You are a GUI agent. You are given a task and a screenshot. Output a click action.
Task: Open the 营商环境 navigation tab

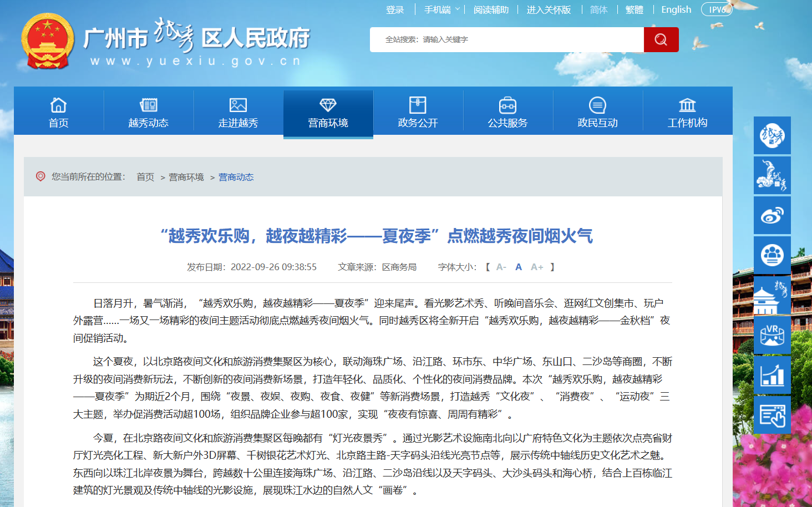328,113
